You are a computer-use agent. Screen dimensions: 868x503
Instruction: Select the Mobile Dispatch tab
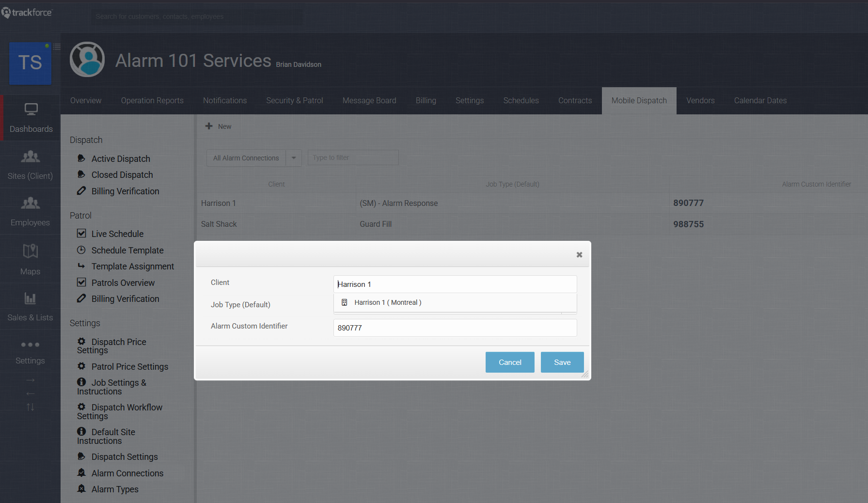pos(639,100)
